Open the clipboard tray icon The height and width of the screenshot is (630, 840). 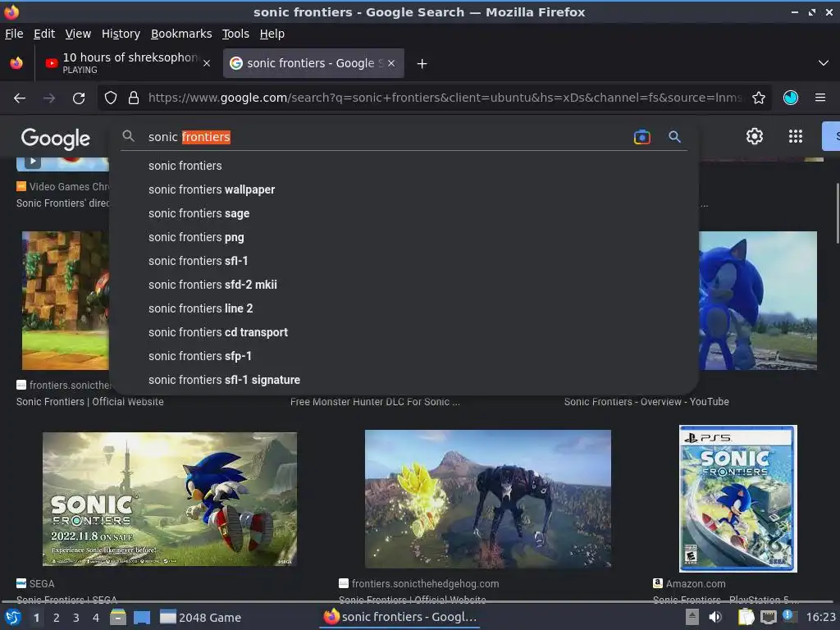point(746,617)
